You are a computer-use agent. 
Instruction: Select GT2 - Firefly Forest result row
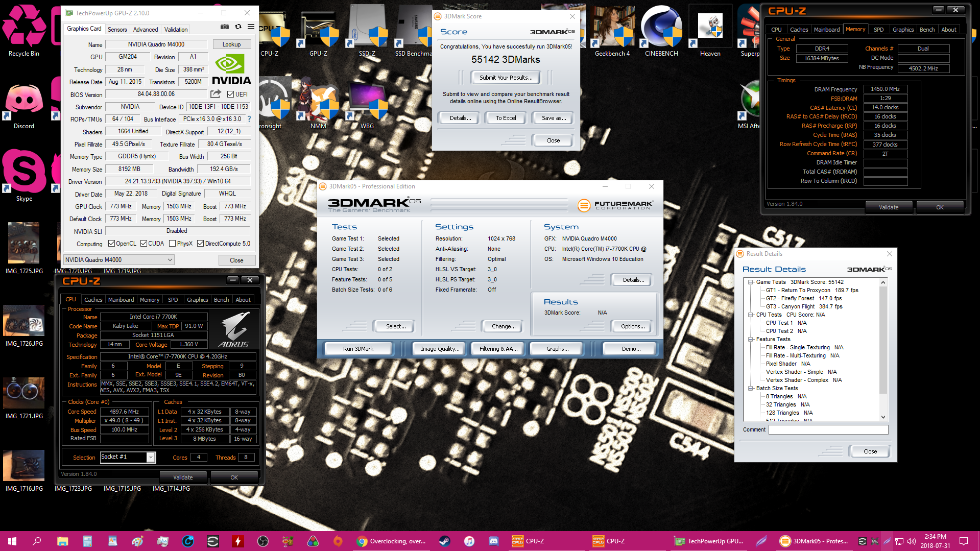point(803,298)
